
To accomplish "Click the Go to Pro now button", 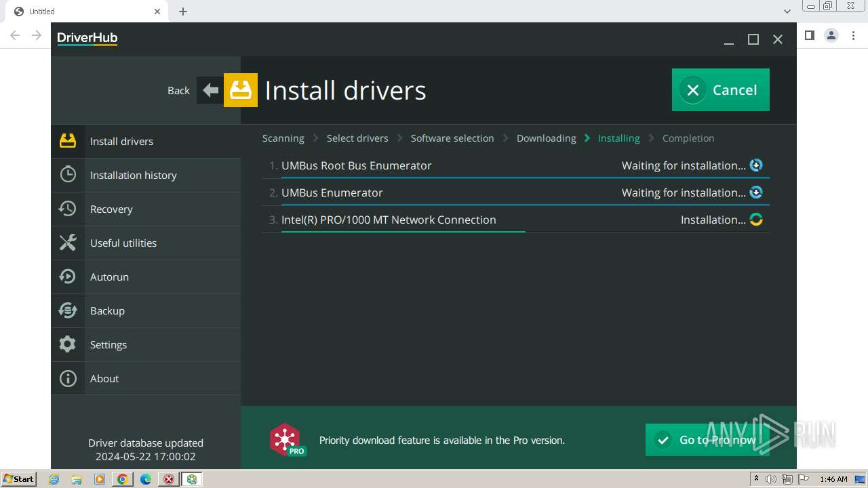I will point(707,440).
